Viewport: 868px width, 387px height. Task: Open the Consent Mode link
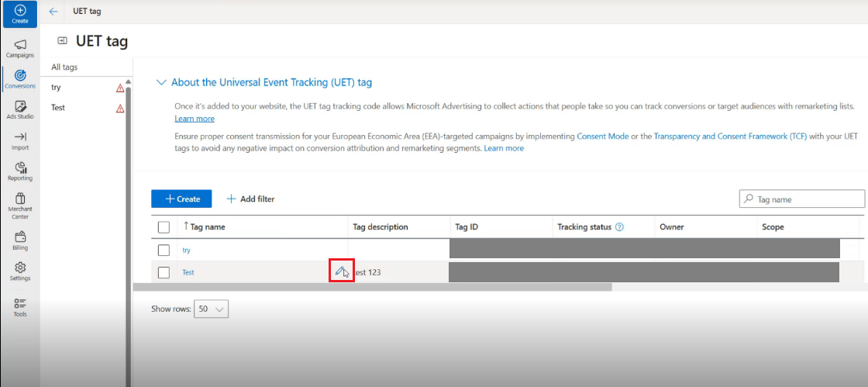(602, 136)
